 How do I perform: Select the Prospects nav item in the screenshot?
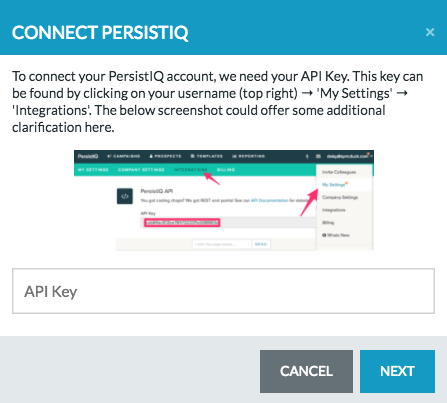[165, 156]
